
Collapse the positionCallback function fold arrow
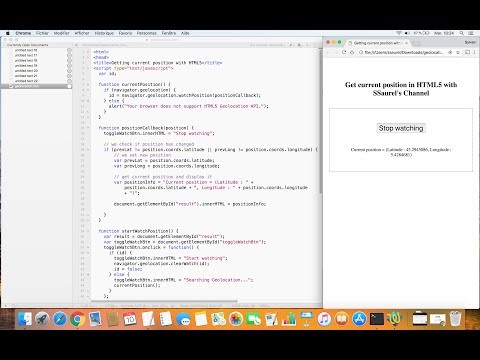[x=88, y=128]
